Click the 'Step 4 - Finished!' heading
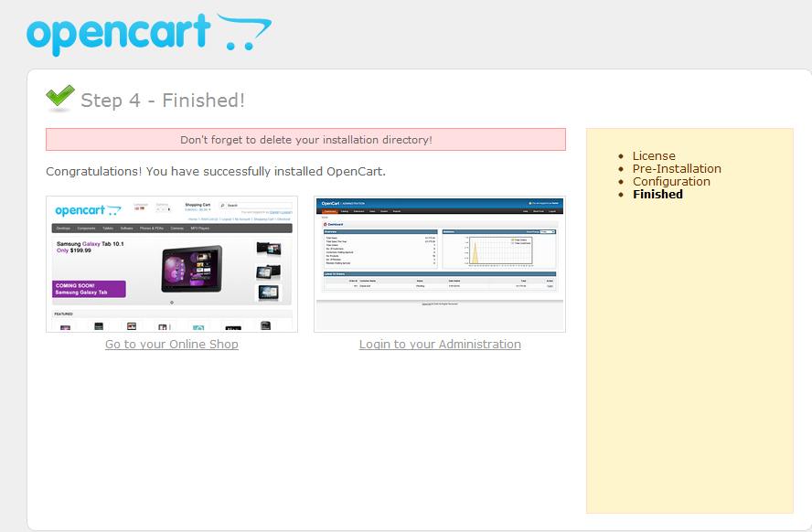Viewport: 812px width, 532px height. [x=163, y=101]
